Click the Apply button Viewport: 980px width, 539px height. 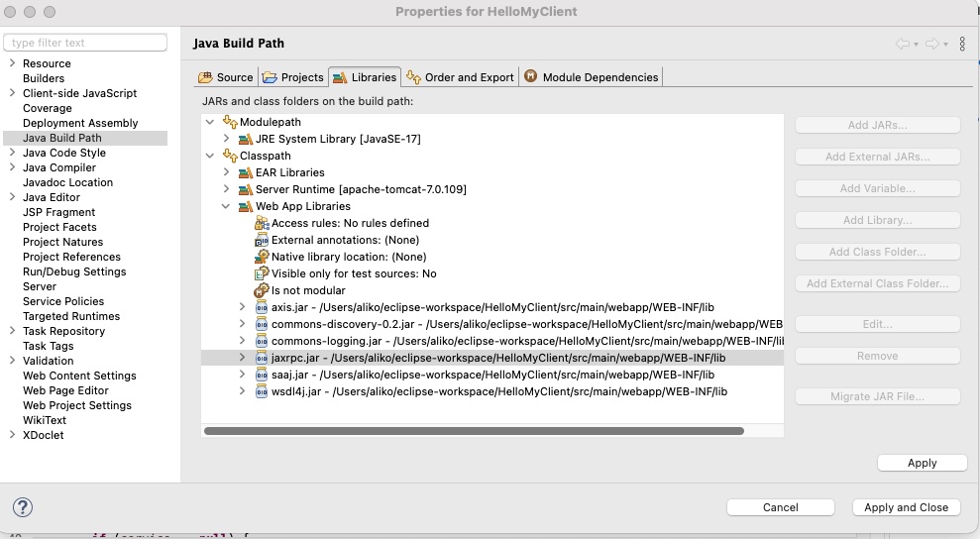click(922, 463)
